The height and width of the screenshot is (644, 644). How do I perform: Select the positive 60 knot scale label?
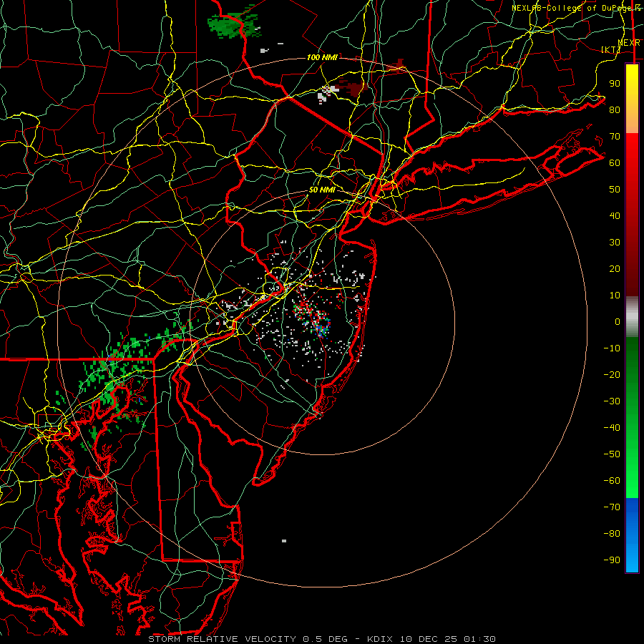[615, 162]
